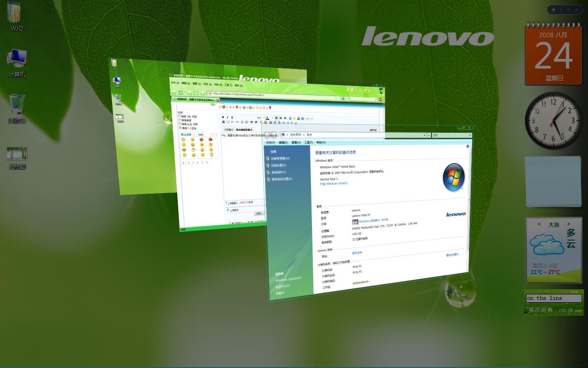Viewport: 588px width, 368px height.
Task: Click the Underline button in forum editor
Action: (x=232, y=117)
